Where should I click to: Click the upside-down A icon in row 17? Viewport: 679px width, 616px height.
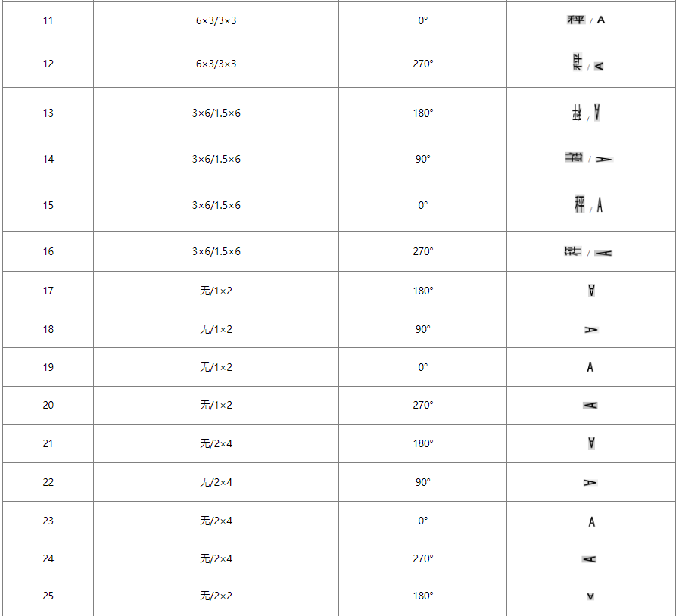tap(591, 291)
